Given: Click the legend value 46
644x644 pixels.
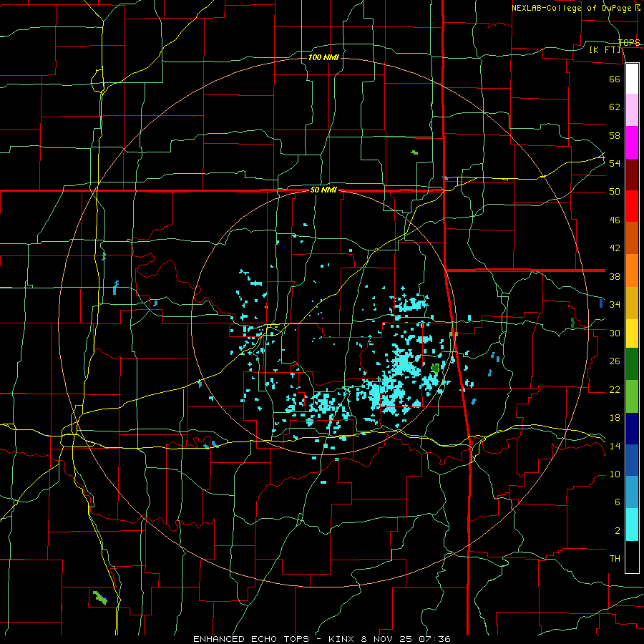Looking at the screenshot, I should tap(615, 220).
